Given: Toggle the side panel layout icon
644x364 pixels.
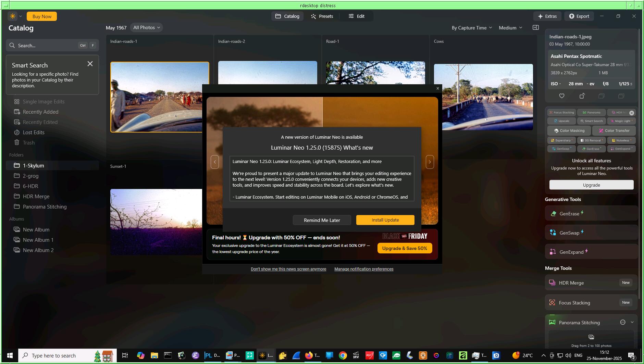Looking at the screenshot, I should tap(536, 28).
